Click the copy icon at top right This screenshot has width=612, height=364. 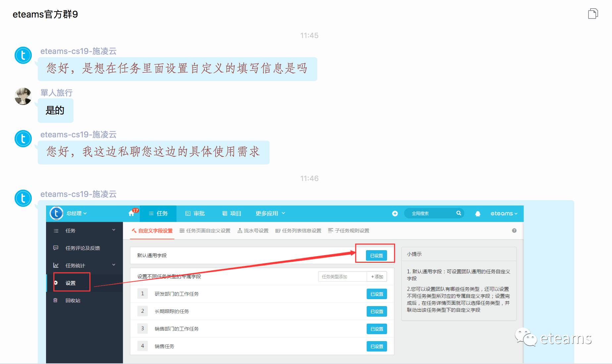[x=593, y=14]
